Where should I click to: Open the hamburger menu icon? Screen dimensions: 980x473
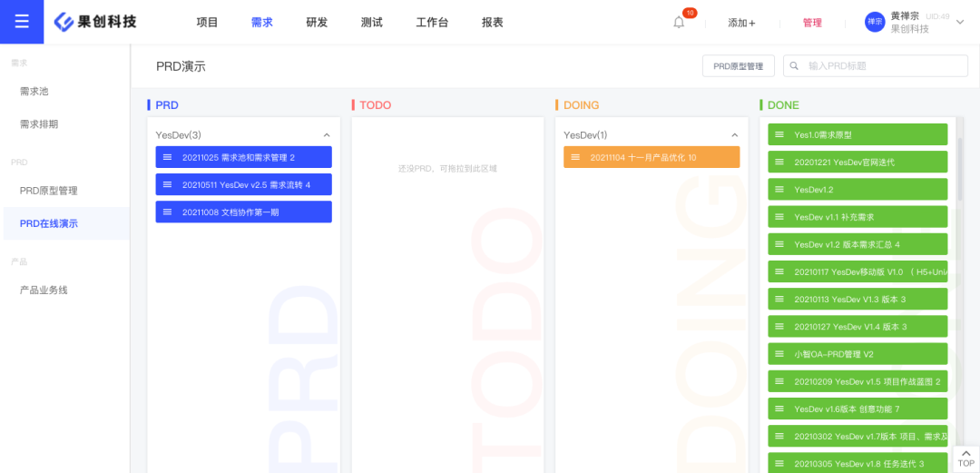click(x=22, y=22)
